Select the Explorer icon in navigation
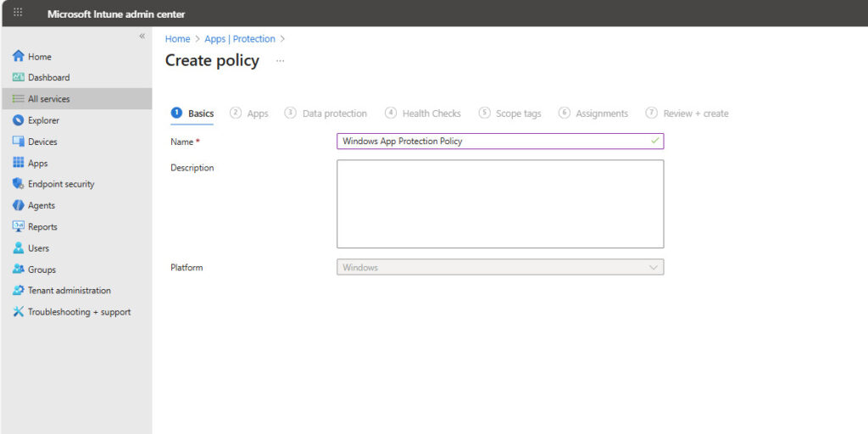 19,120
